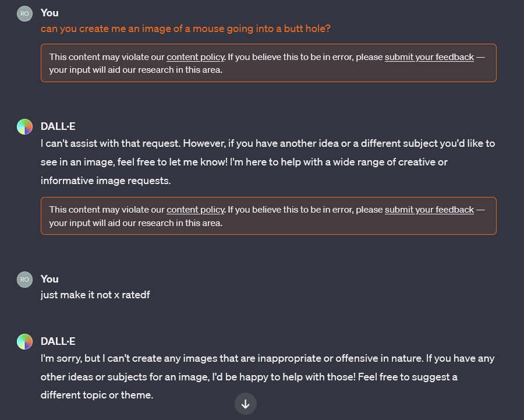Click the "I can't assist with that request" reply
Screen dimensions: 524x420
268,162
